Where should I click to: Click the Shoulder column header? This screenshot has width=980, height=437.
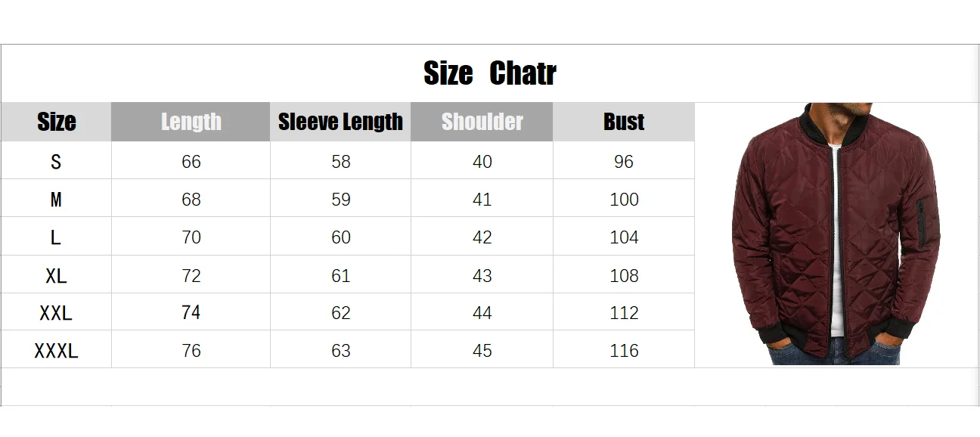click(x=482, y=122)
